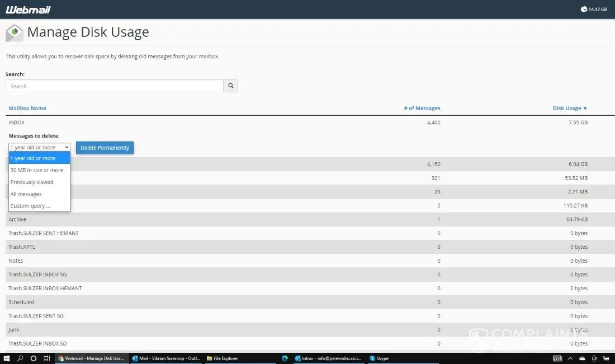Open Skype from the taskbar

point(379,358)
